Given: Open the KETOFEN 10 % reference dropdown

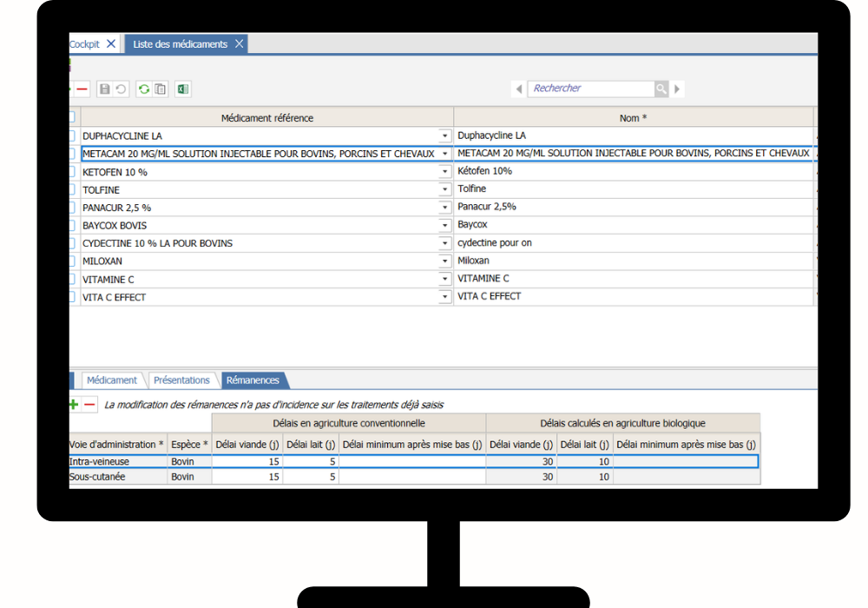Looking at the screenshot, I should click(x=444, y=172).
